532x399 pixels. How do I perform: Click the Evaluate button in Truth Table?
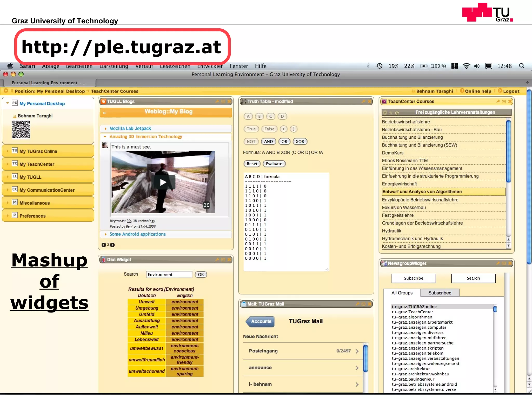coord(274,164)
